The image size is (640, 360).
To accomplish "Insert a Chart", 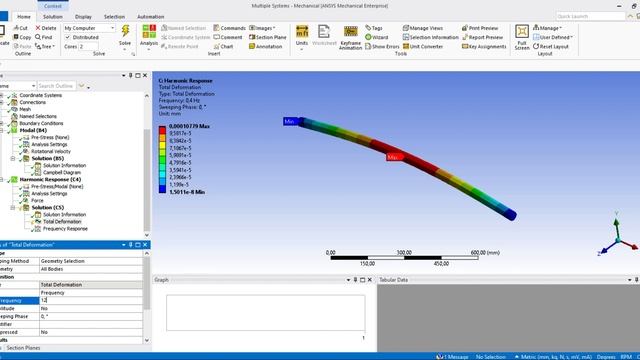I will [x=223, y=47].
